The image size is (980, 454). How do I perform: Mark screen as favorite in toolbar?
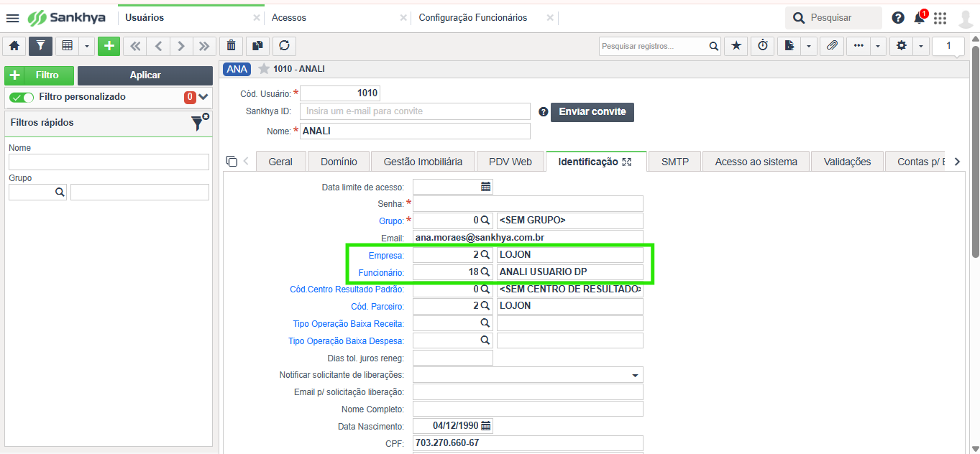click(x=736, y=46)
